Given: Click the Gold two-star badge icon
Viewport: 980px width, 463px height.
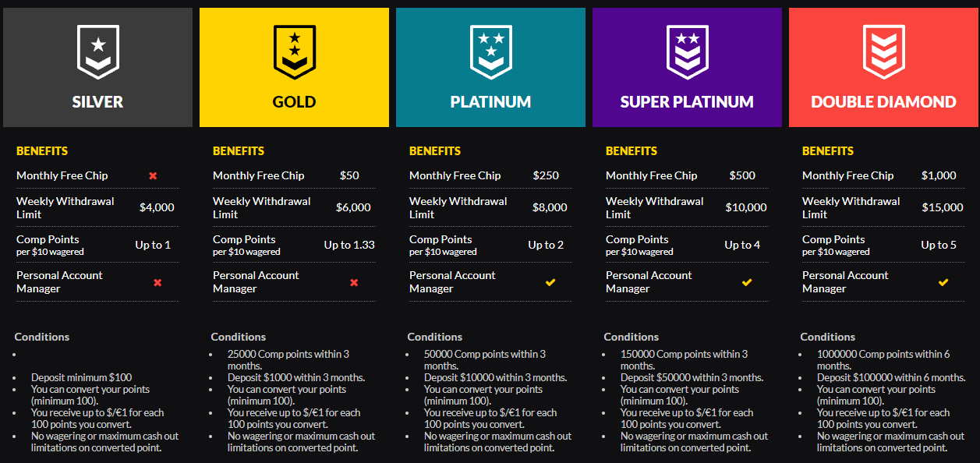Looking at the screenshot, I should [x=294, y=51].
